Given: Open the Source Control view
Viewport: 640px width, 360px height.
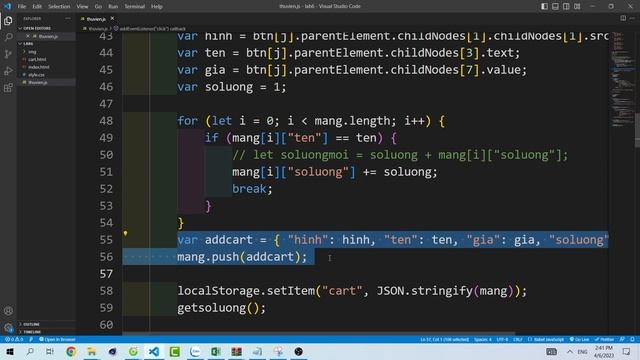Looking at the screenshot, I should (x=8, y=54).
